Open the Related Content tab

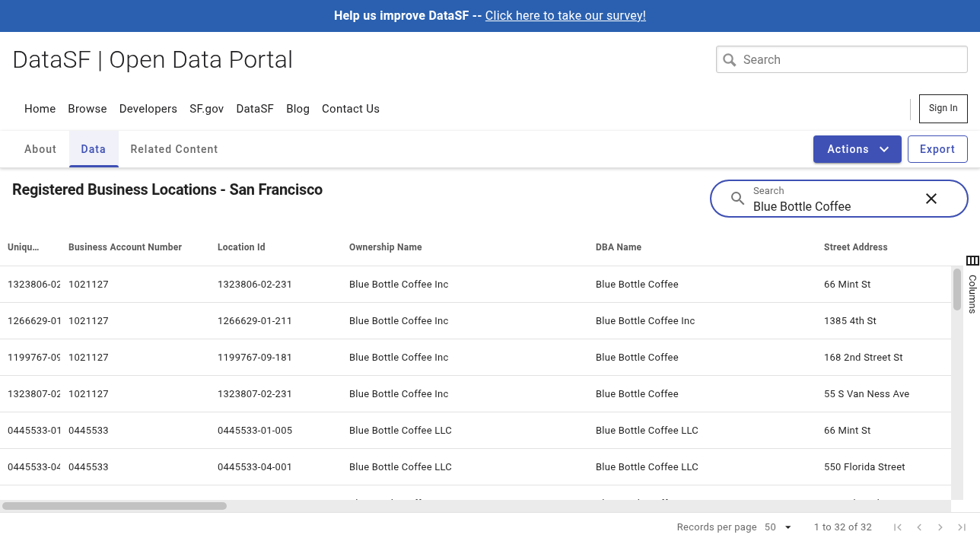(x=174, y=149)
